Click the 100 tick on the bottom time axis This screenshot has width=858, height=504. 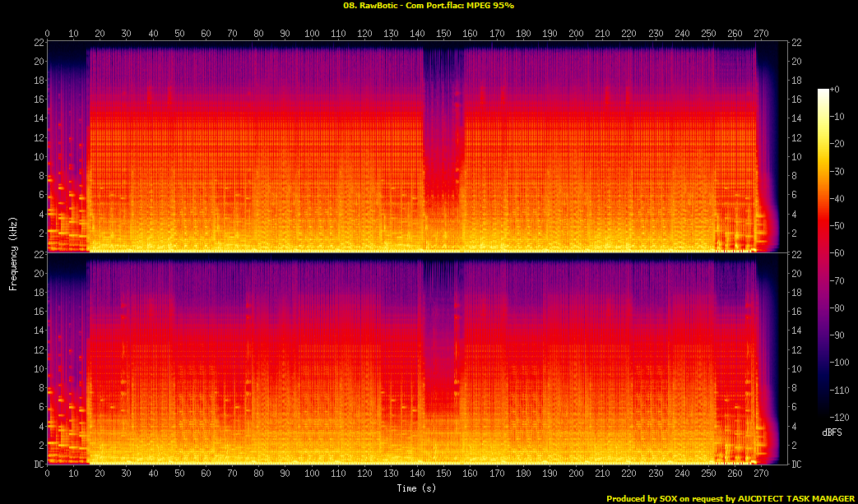pos(312,474)
